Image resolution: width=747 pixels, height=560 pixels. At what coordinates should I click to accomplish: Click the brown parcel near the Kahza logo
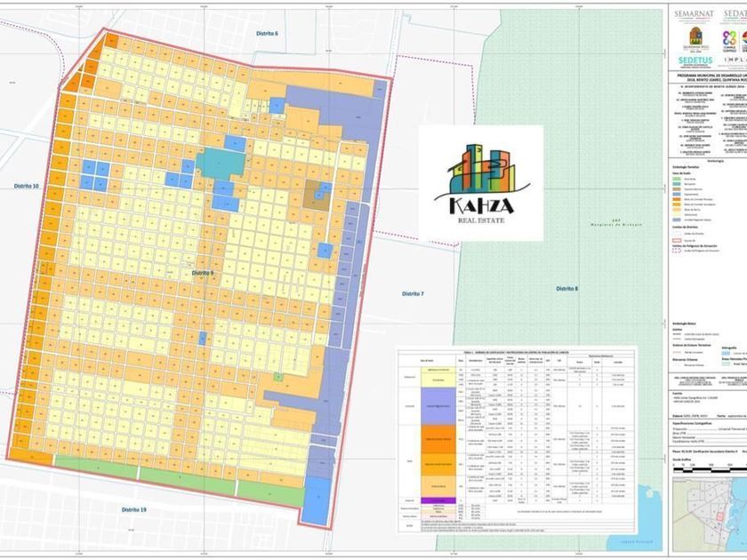point(316,204)
